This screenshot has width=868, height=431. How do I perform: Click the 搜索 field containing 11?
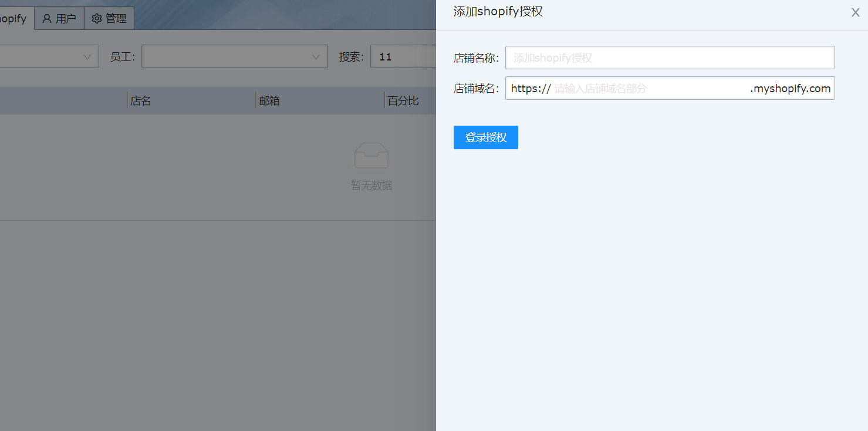pyautogui.click(x=403, y=56)
